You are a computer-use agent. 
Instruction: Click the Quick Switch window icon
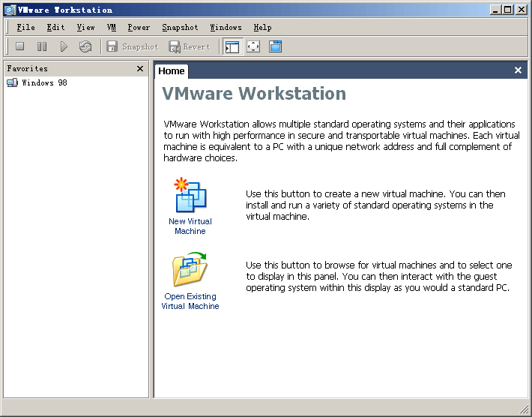[x=275, y=46]
